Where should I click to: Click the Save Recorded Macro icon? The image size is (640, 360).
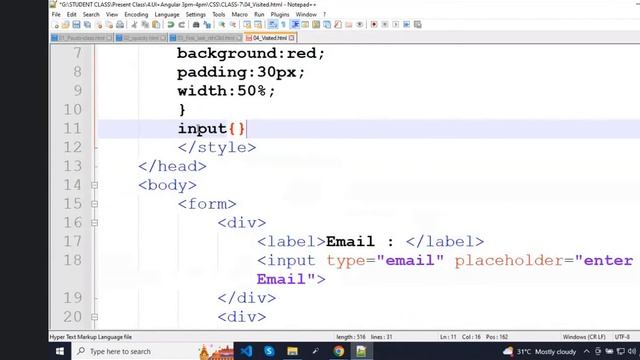coord(417,24)
